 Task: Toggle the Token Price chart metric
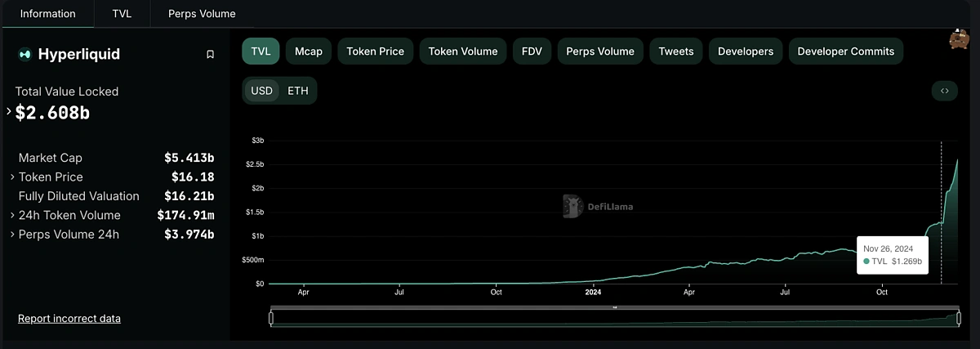(x=375, y=51)
